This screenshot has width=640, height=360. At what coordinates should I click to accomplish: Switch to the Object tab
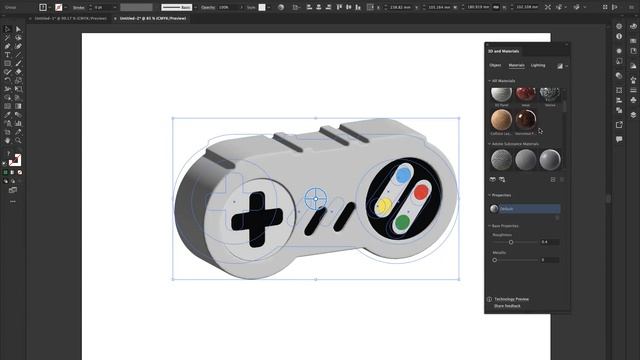click(x=495, y=65)
